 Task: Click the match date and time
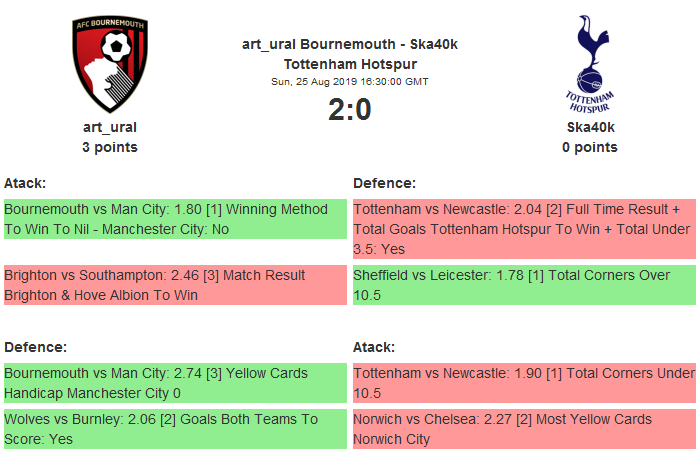(x=350, y=81)
